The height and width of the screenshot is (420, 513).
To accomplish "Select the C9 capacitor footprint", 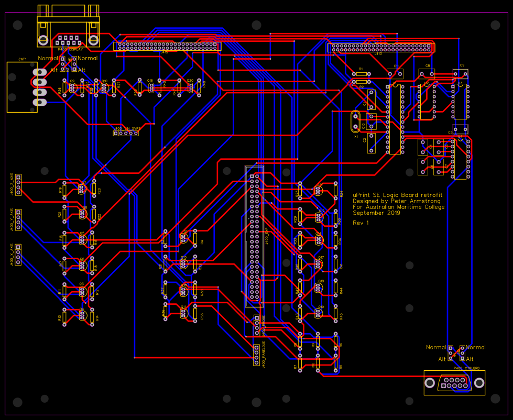I will tap(460, 74).
